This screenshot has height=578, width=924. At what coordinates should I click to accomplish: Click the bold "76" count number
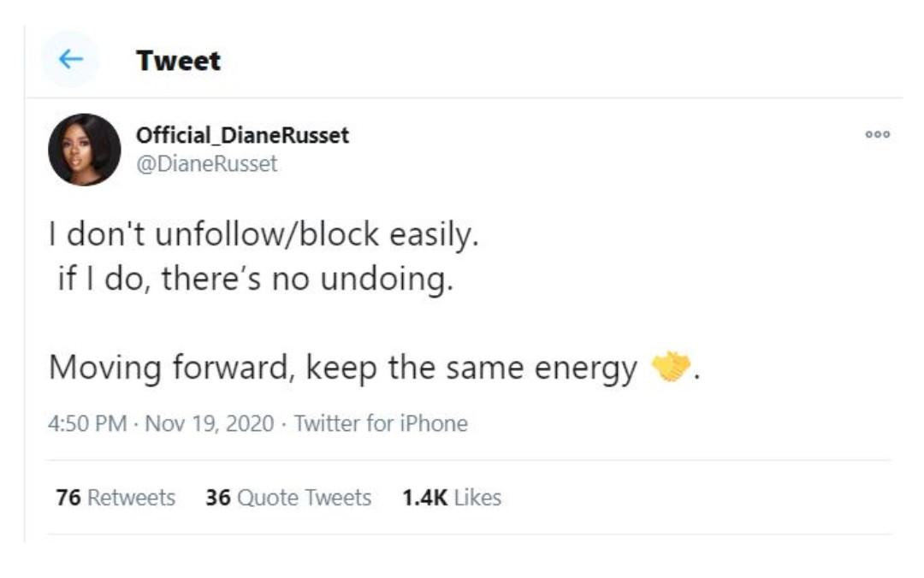click(68, 498)
